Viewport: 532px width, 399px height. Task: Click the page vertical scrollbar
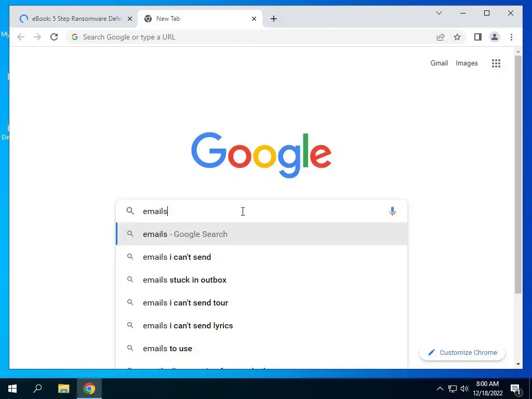(518, 175)
